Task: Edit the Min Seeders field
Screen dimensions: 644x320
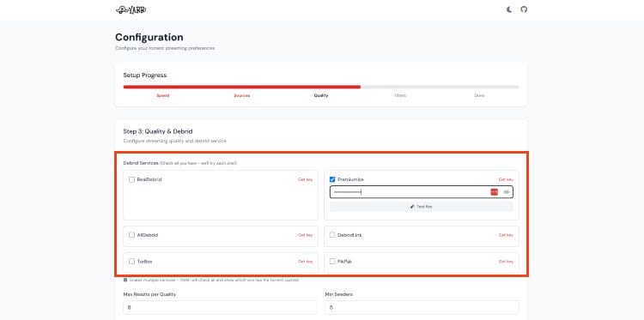Action: click(422, 307)
